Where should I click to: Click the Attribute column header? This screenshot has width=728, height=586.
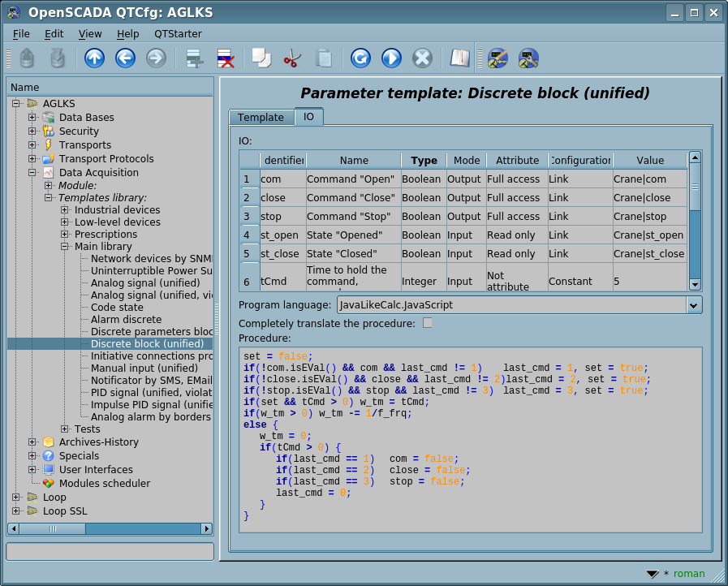coord(517,160)
